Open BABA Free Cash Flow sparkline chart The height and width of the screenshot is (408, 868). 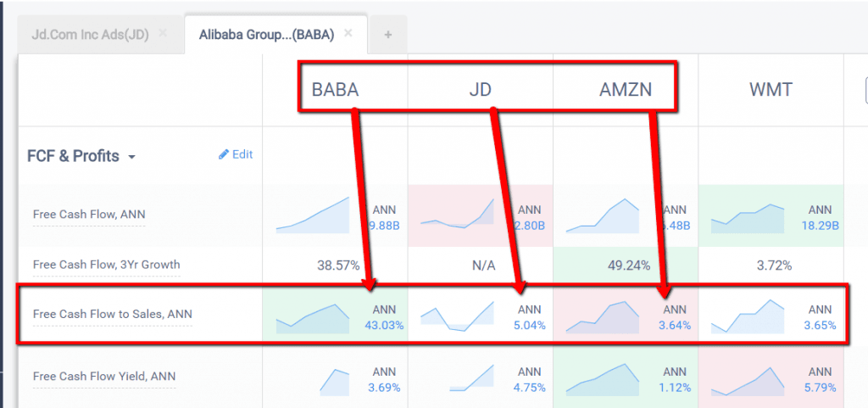point(313,215)
